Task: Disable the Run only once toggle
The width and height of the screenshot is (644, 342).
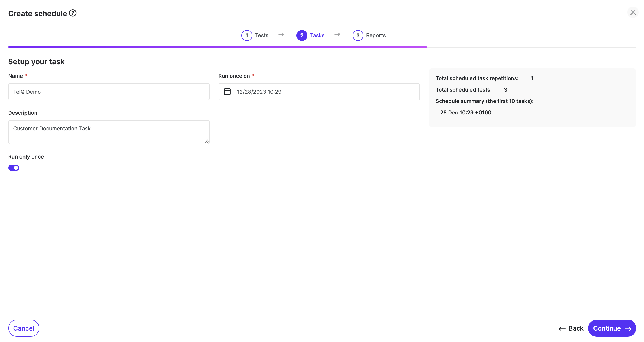Action: pos(14,168)
